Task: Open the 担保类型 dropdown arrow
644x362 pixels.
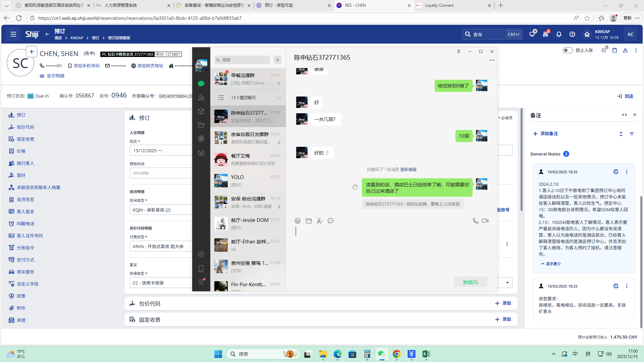Action: 507,283
